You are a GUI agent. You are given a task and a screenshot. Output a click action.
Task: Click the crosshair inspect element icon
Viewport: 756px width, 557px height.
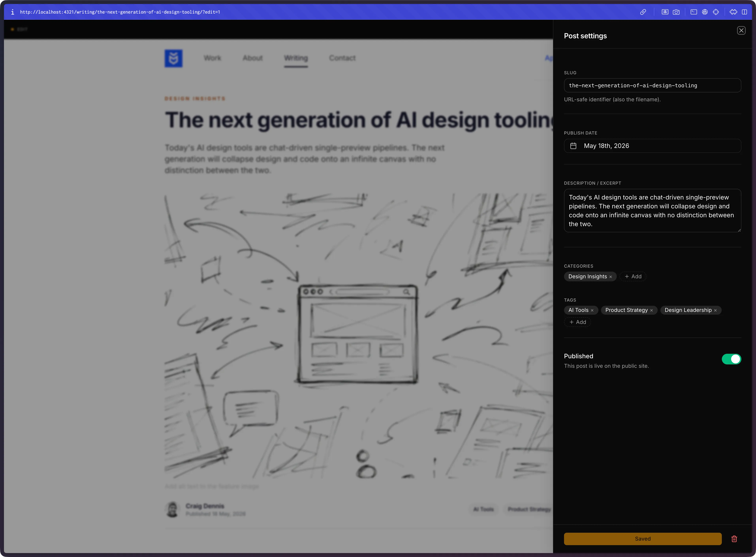[x=716, y=12]
